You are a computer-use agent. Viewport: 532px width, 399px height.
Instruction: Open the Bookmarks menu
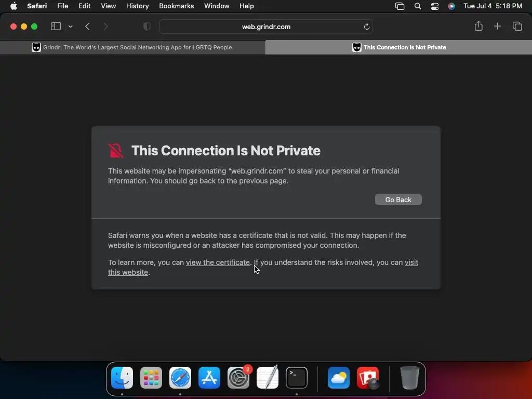tap(177, 6)
